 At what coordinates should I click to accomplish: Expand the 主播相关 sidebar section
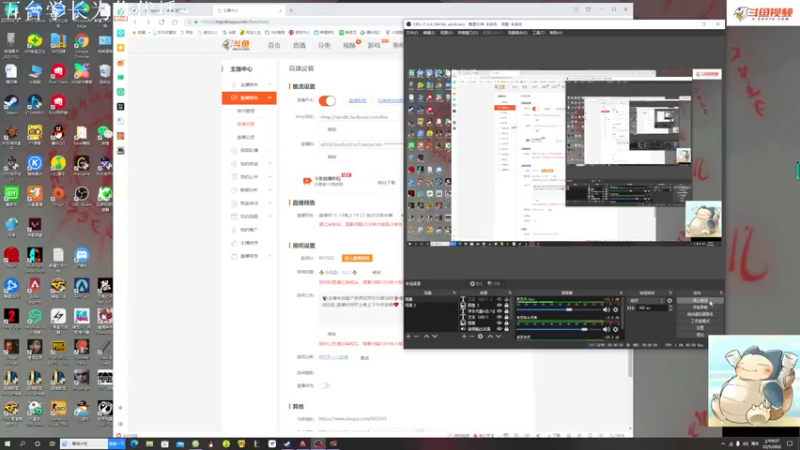[x=249, y=84]
